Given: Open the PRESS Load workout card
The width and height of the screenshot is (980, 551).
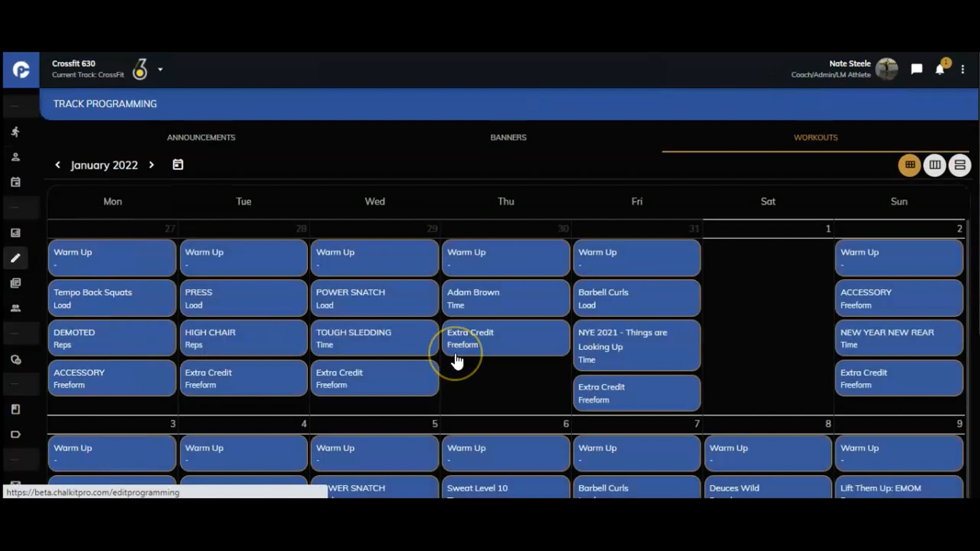Looking at the screenshot, I should click(243, 298).
